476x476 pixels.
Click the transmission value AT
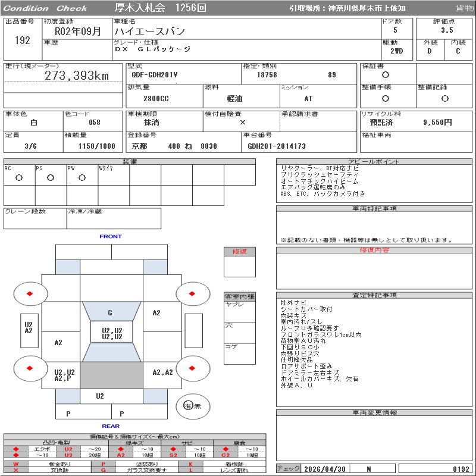pyautogui.click(x=308, y=99)
